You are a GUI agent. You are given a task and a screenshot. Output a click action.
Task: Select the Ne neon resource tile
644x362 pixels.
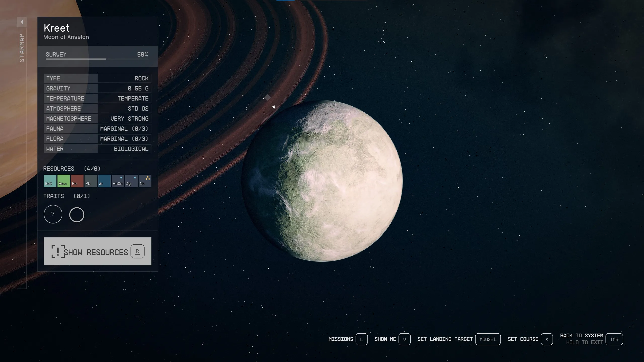[145, 181]
